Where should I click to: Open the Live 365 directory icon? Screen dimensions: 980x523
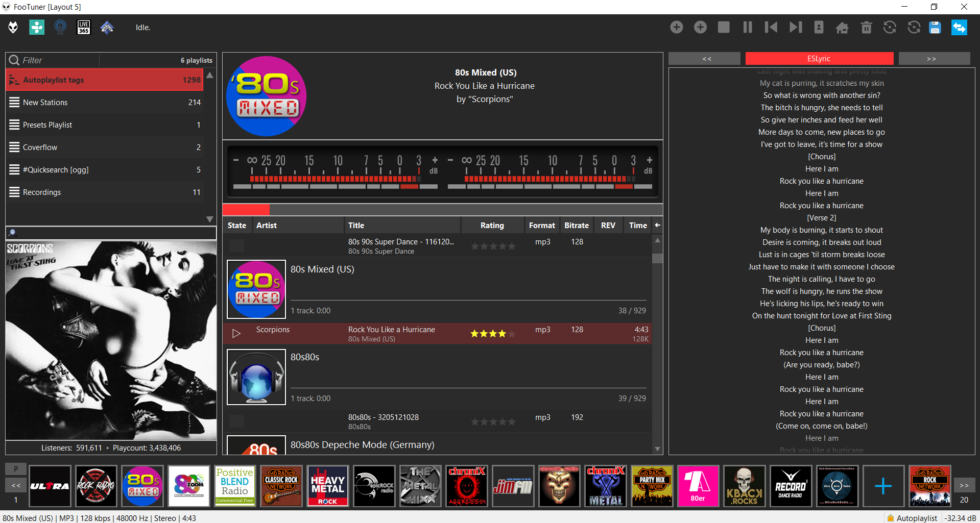(84, 27)
